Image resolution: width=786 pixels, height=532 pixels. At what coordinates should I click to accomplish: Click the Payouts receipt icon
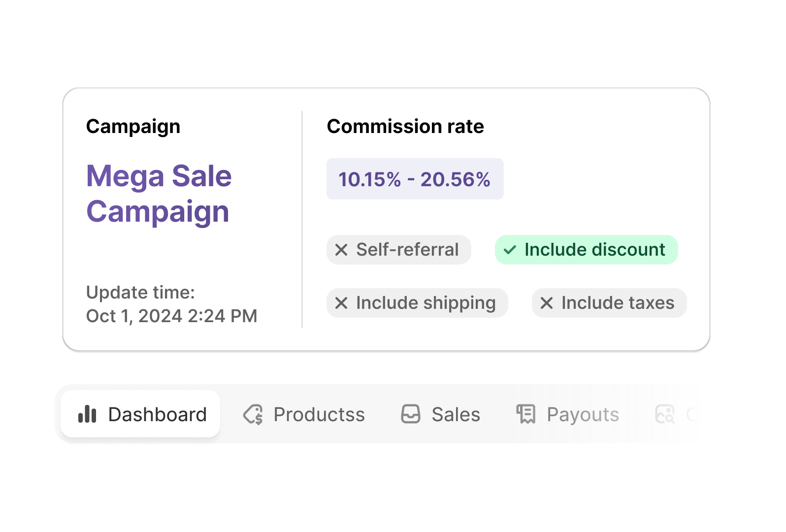(x=526, y=414)
